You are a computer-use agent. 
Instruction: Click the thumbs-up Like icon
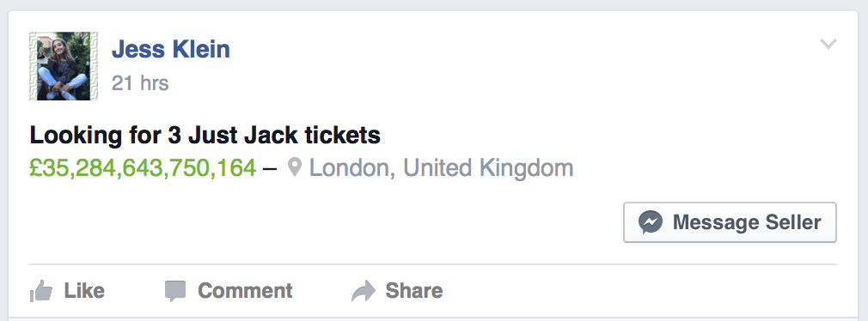pyautogui.click(x=41, y=291)
